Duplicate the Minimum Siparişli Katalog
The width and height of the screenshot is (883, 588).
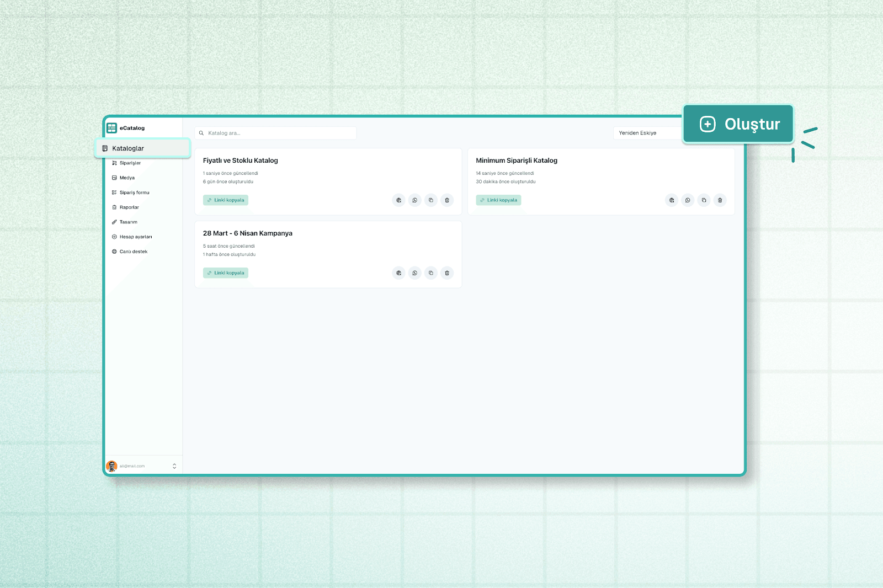point(704,200)
